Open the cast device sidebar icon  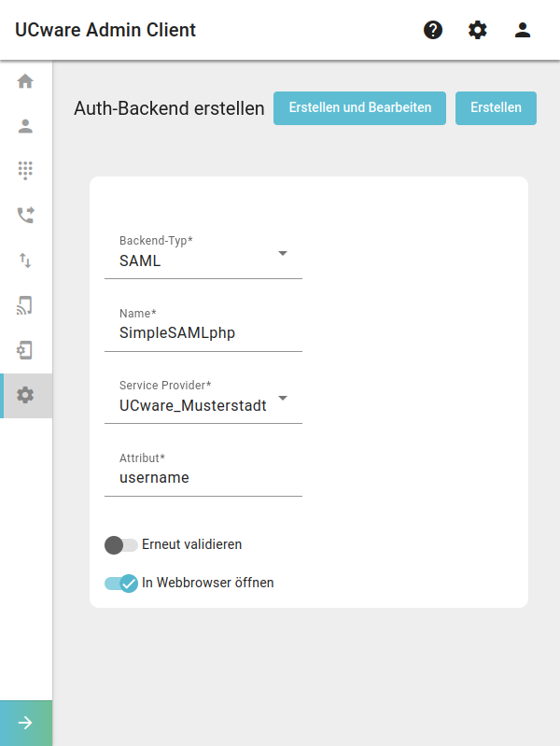(25, 305)
